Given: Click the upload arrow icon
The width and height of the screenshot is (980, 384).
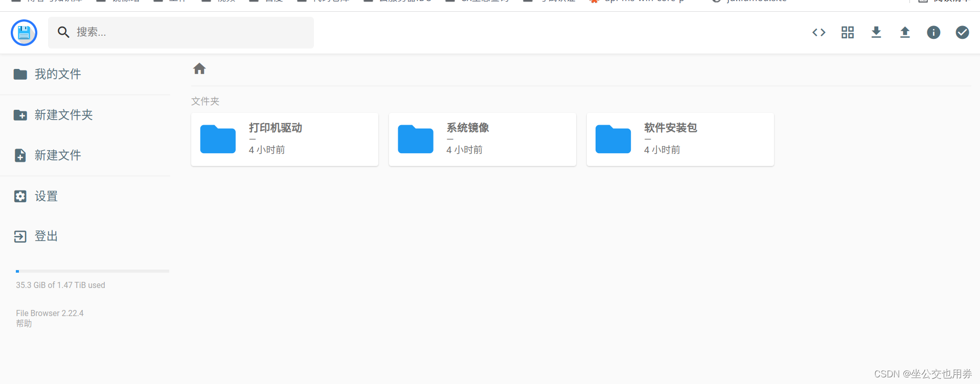Looking at the screenshot, I should [905, 33].
